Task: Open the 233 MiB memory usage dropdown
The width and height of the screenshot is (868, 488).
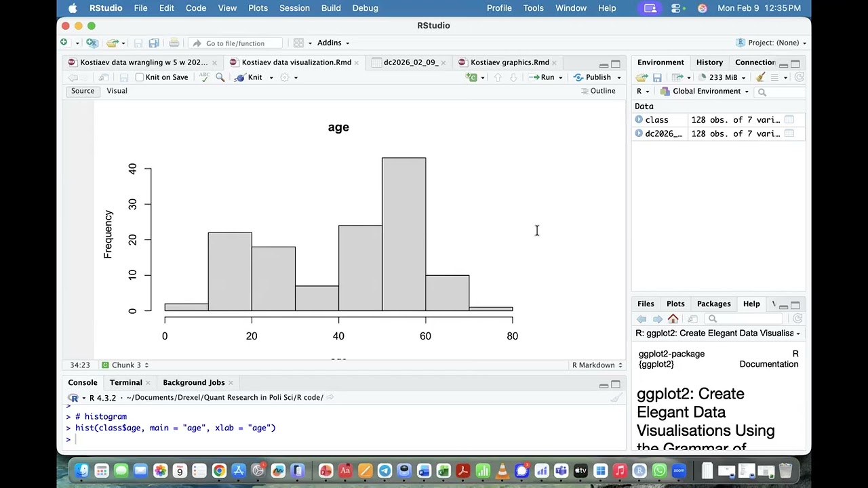Action: pyautogui.click(x=724, y=77)
